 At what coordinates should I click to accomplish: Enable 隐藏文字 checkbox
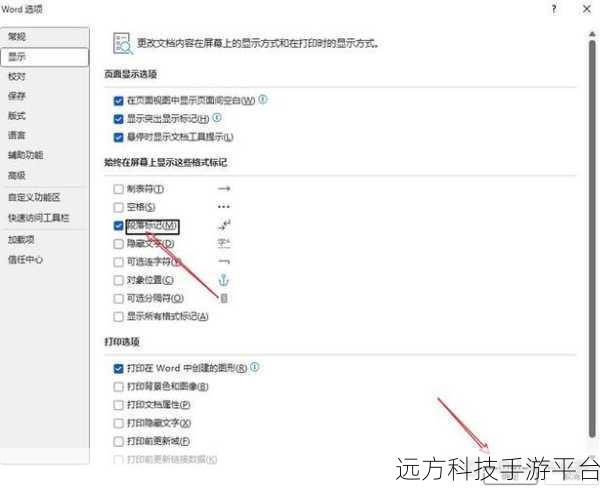(118, 243)
